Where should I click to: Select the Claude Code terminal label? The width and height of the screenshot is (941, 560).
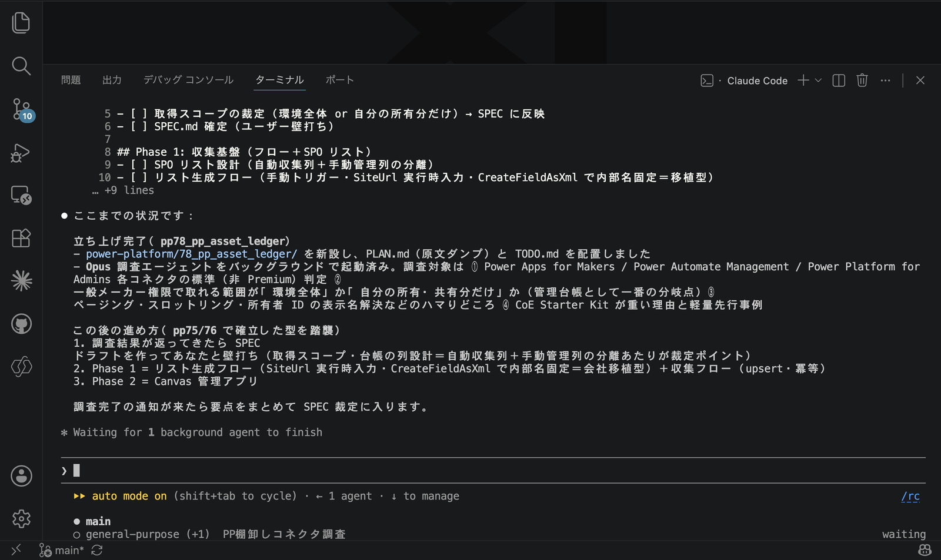tap(757, 81)
